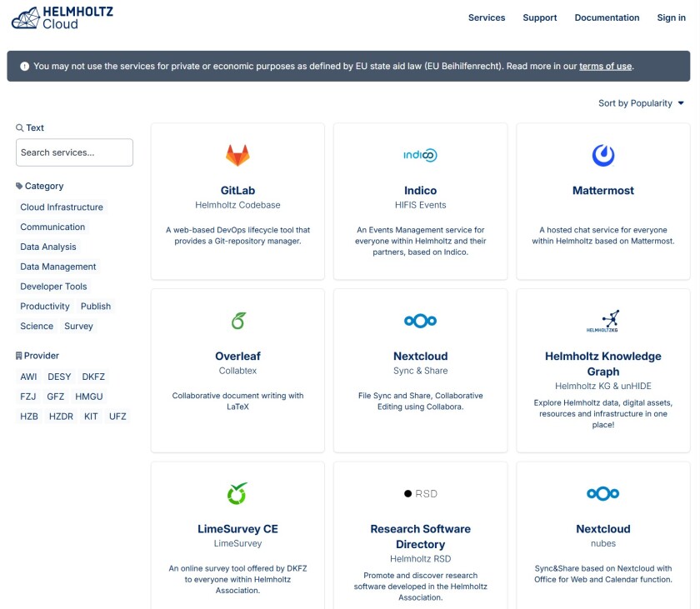This screenshot has width=700, height=609.
Task: Click the Nextcloud Sync & Share logo
Action: 420,321
